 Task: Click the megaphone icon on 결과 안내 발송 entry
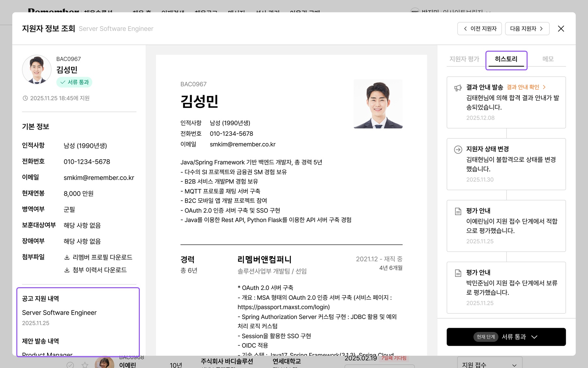click(457, 87)
